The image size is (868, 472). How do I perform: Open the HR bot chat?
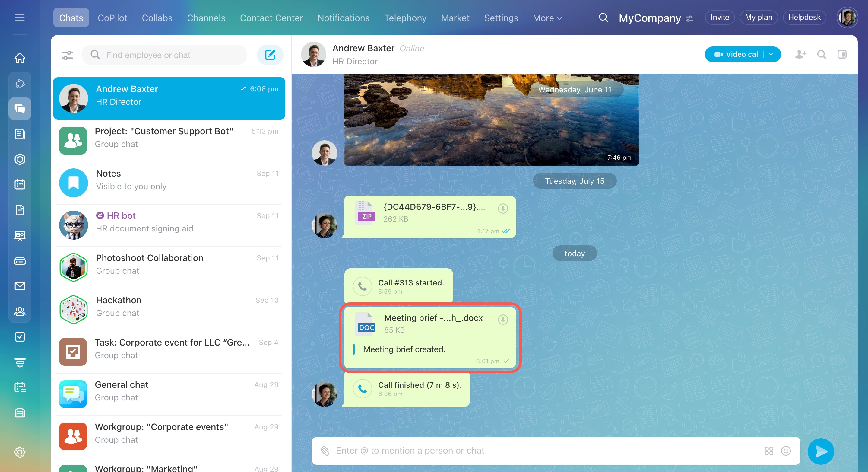pos(169,225)
